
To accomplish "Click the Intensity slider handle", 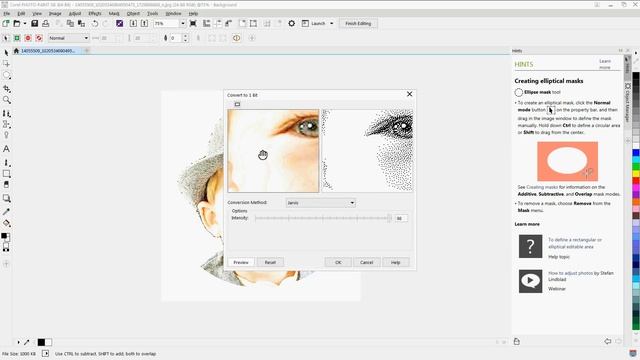I will (x=389, y=218).
